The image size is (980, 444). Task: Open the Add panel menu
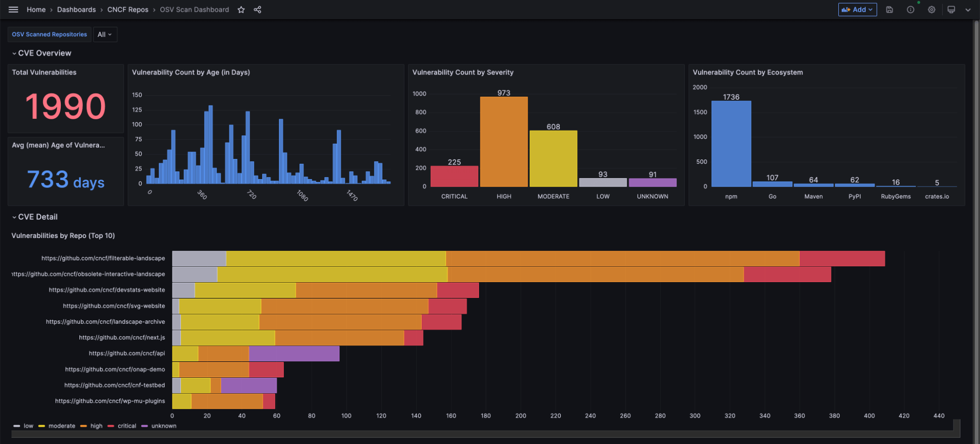point(857,9)
